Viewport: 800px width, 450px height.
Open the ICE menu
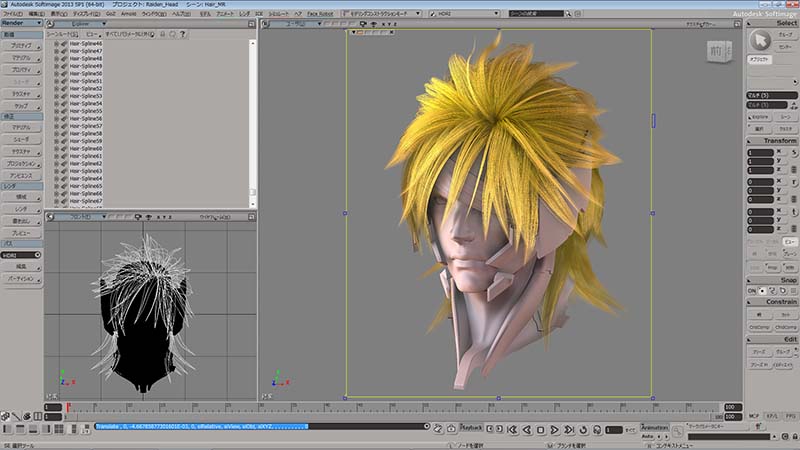point(259,14)
